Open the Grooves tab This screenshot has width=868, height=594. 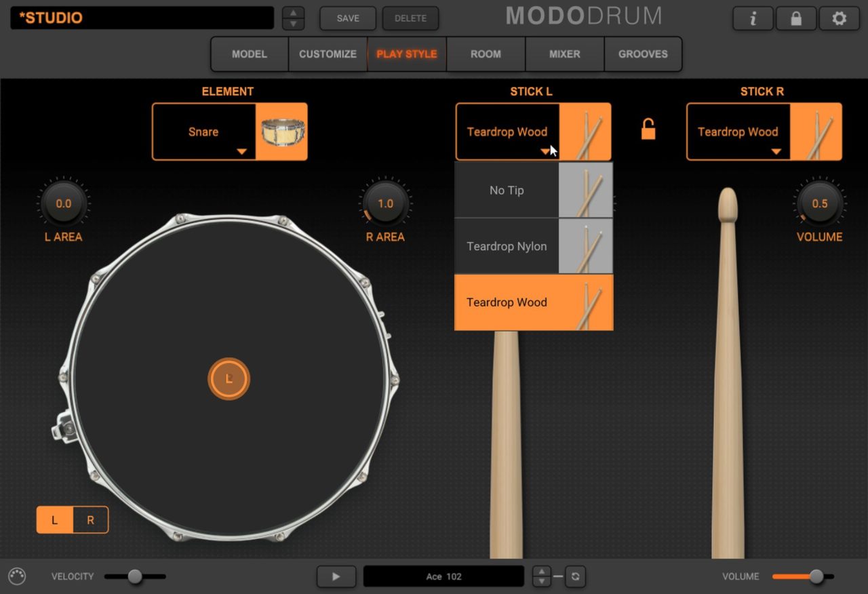click(643, 54)
